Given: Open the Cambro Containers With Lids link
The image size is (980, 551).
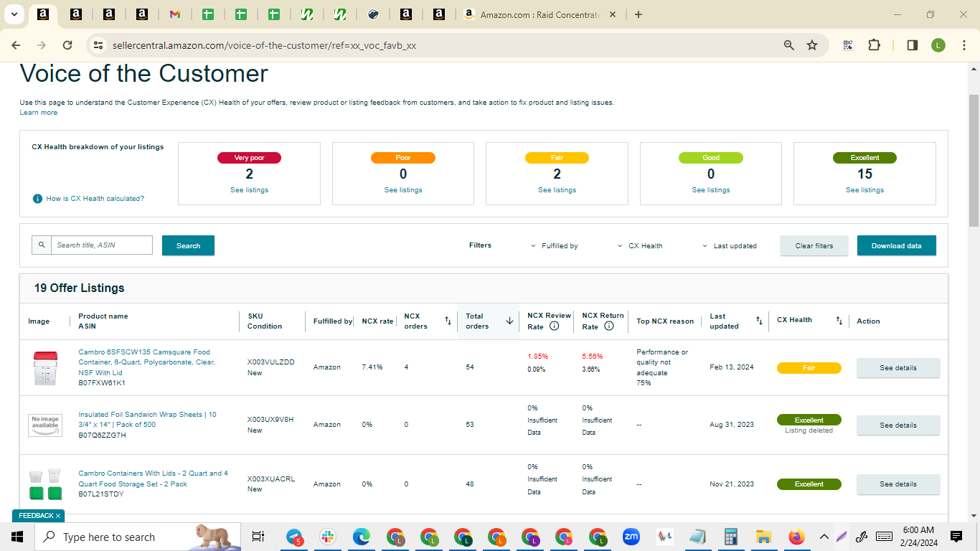Looking at the screenshot, I should pos(153,479).
